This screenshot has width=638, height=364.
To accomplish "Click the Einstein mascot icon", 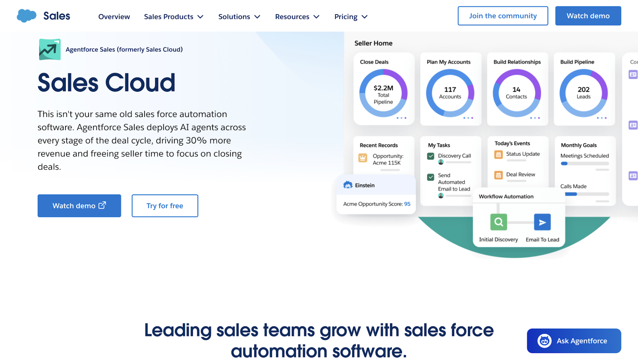I will [x=348, y=185].
